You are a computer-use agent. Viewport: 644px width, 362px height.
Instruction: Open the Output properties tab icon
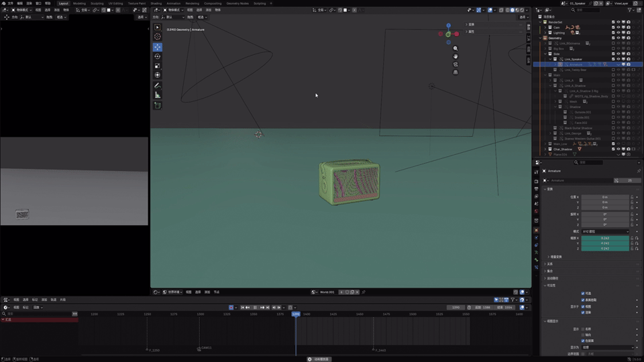point(536,189)
